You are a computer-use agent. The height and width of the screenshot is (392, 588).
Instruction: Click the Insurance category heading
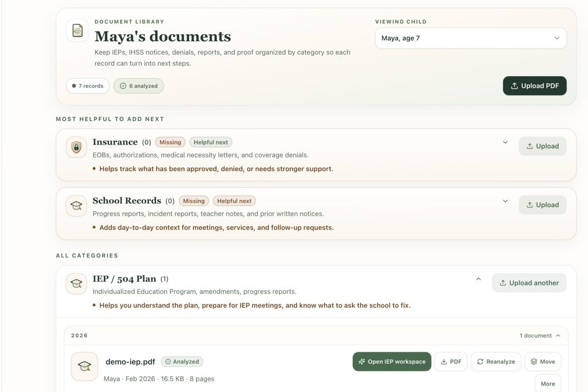pos(115,142)
